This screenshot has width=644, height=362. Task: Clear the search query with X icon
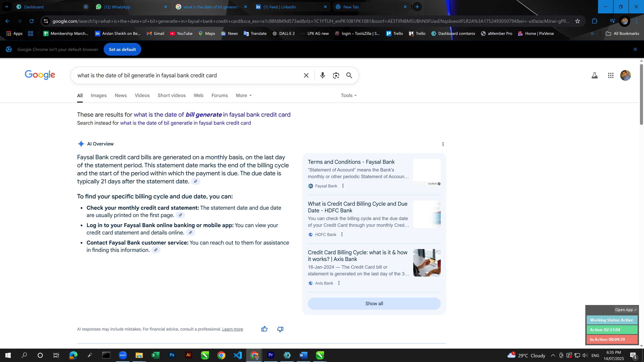(x=306, y=75)
